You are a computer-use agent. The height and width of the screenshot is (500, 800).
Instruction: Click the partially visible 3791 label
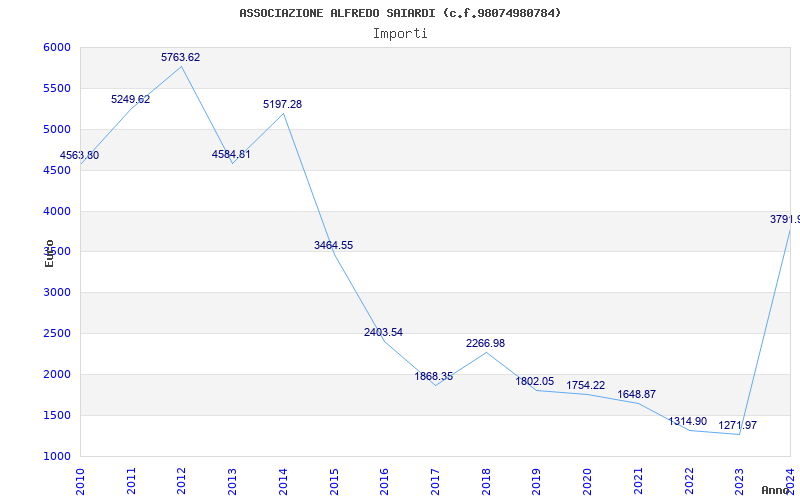(785, 219)
